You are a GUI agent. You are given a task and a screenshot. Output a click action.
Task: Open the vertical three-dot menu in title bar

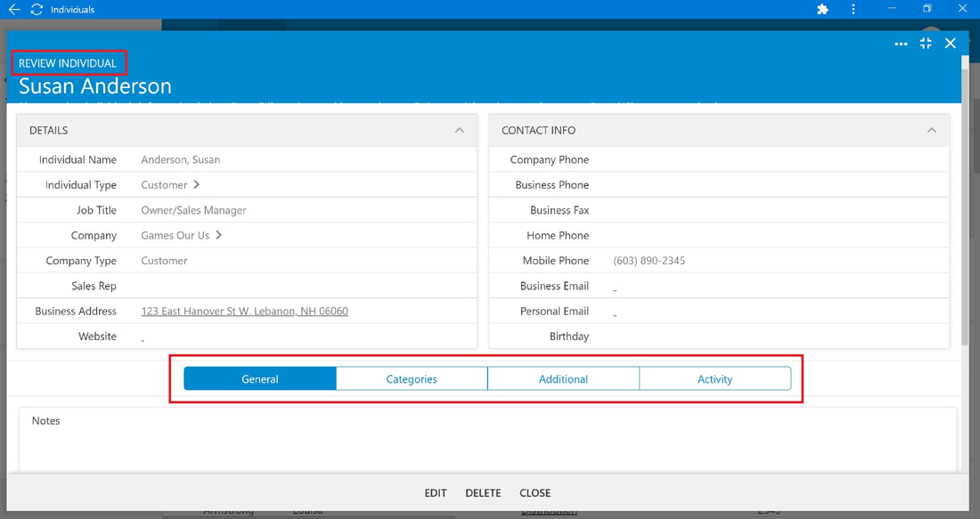(853, 10)
